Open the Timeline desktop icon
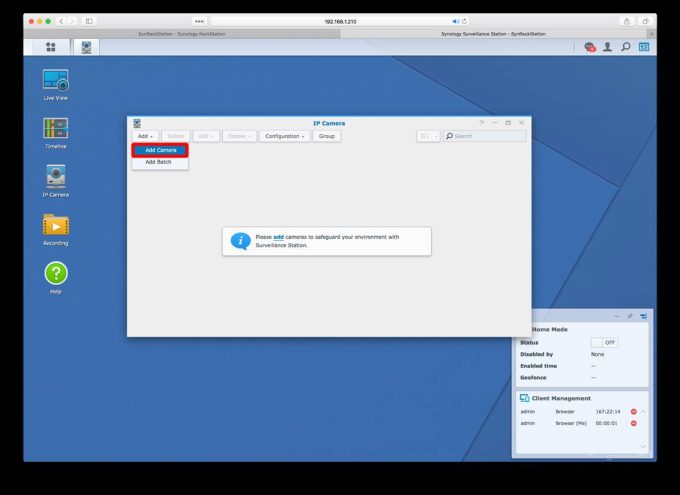Image resolution: width=680 pixels, height=495 pixels. pos(55,130)
